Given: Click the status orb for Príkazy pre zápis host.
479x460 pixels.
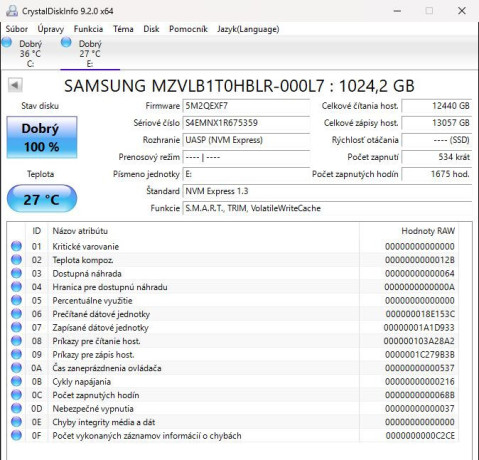Looking at the screenshot, I should click(x=16, y=354).
